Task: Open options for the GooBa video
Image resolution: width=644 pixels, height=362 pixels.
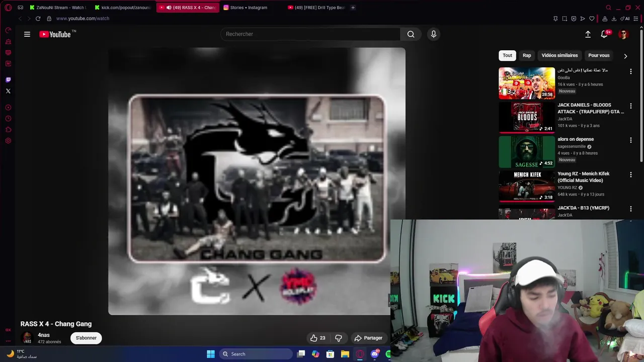Action: click(630, 71)
